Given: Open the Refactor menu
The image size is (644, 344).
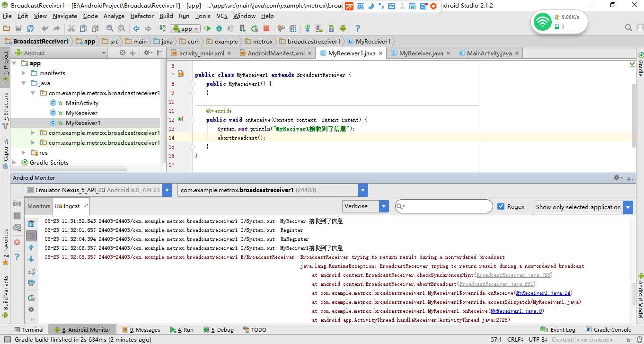Looking at the screenshot, I should coord(142,16).
